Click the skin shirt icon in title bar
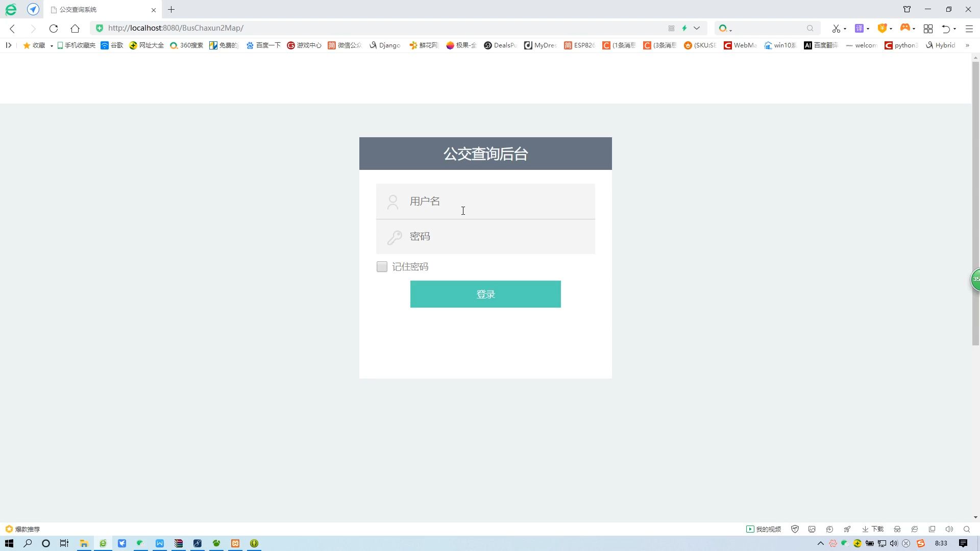Screen dimensions: 980x551 click(x=907, y=9)
